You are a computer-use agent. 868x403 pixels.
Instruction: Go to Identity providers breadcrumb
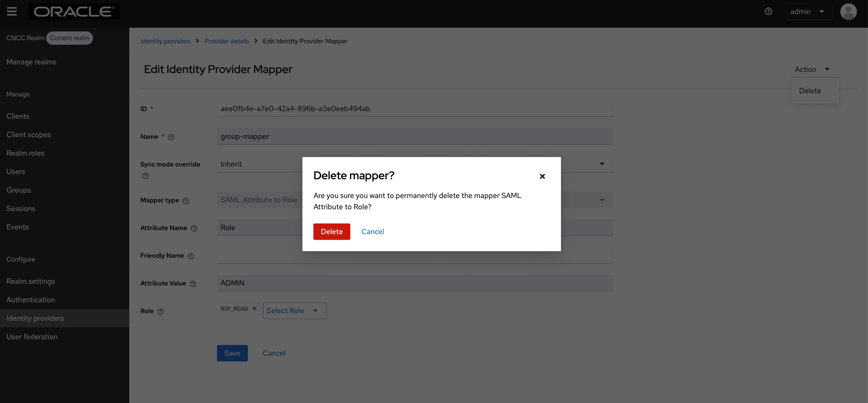click(165, 41)
